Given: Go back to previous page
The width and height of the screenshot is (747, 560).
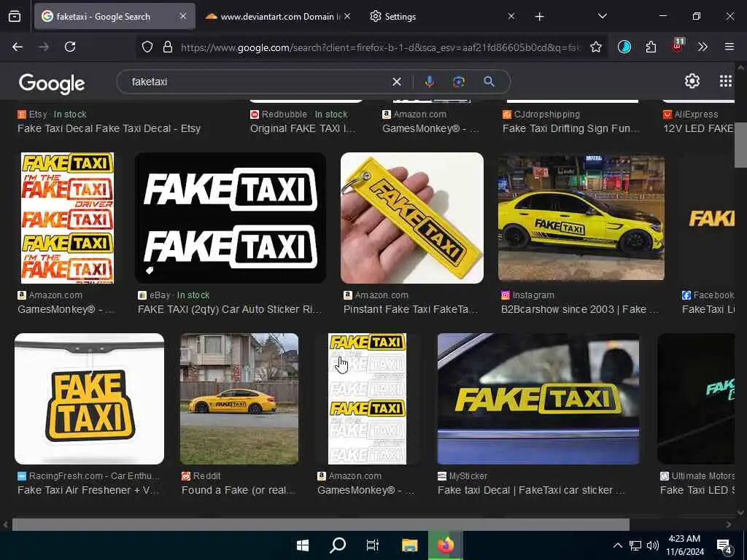Looking at the screenshot, I should click(x=18, y=47).
